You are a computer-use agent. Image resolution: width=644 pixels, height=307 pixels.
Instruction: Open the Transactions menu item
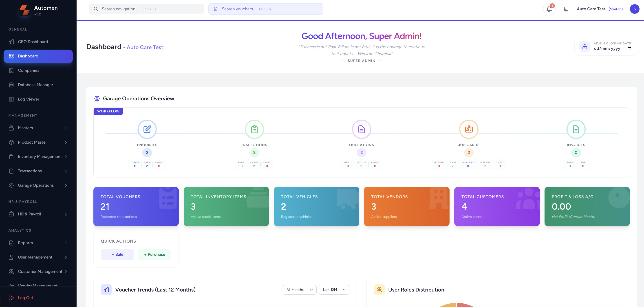pyautogui.click(x=38, y=171)
